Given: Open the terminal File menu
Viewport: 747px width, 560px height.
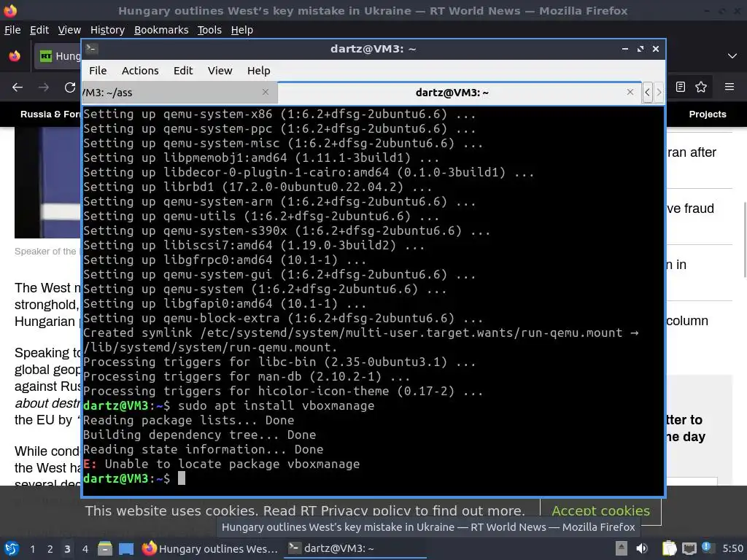Looking at the screenshot, I should pos(98,71).
